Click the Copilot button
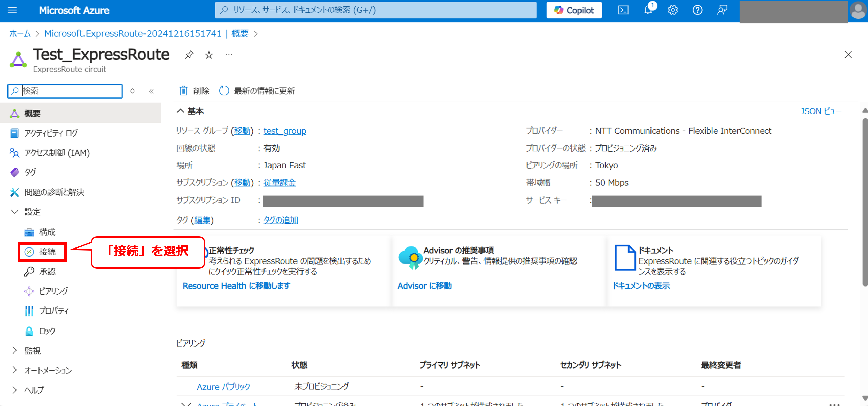The image size is (868, 406). (574, 10)
